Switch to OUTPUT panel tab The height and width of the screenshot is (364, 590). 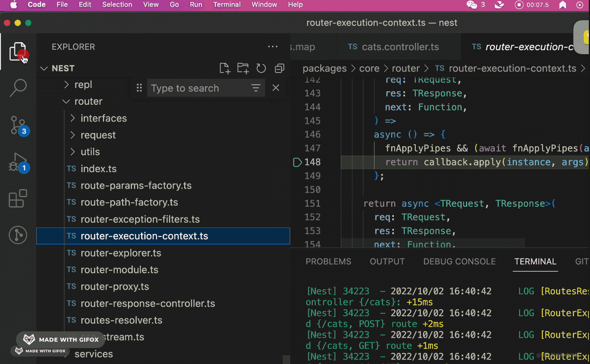[x=387, y=262]
